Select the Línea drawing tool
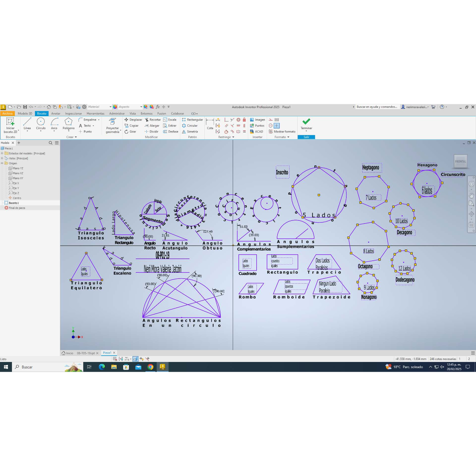The height and width of the screenshot is (476, 476). tap(27, 124)
